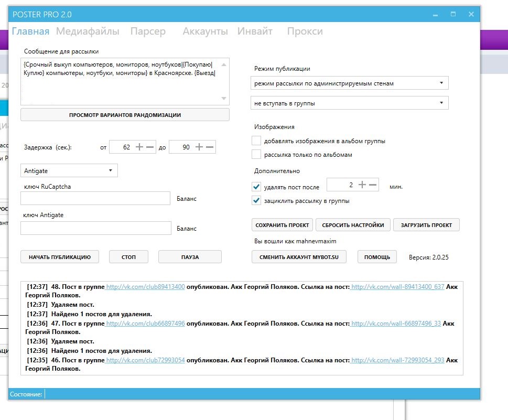508x420 pixels.
Task: Increase the maximum delay with plus icon
Action: coord(199,147)
